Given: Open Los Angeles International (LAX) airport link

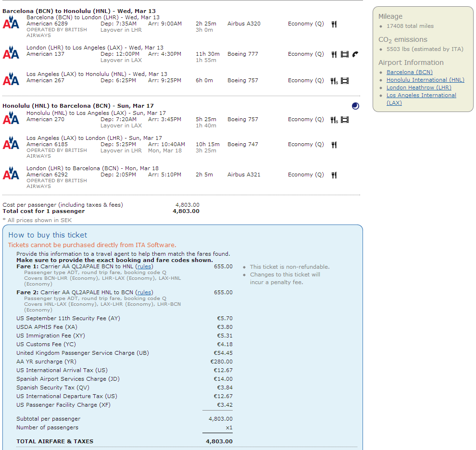Looking at the screenshot, I should tap(421, 95).
